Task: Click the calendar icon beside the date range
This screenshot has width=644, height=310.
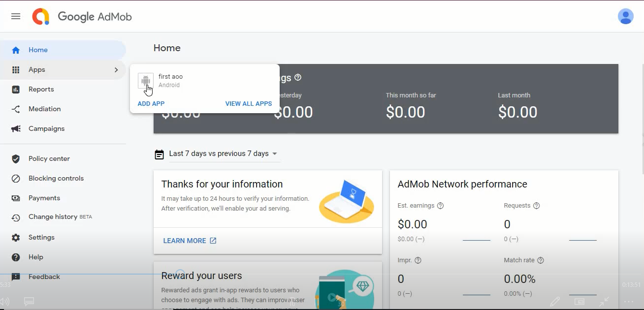Action: [159, 154]
